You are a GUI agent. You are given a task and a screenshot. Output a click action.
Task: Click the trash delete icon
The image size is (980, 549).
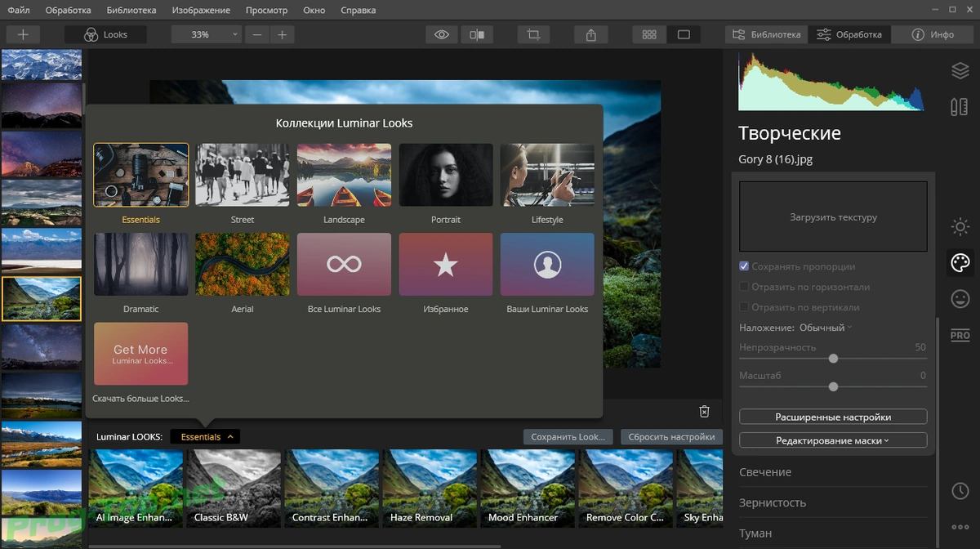tap(705, 412)
